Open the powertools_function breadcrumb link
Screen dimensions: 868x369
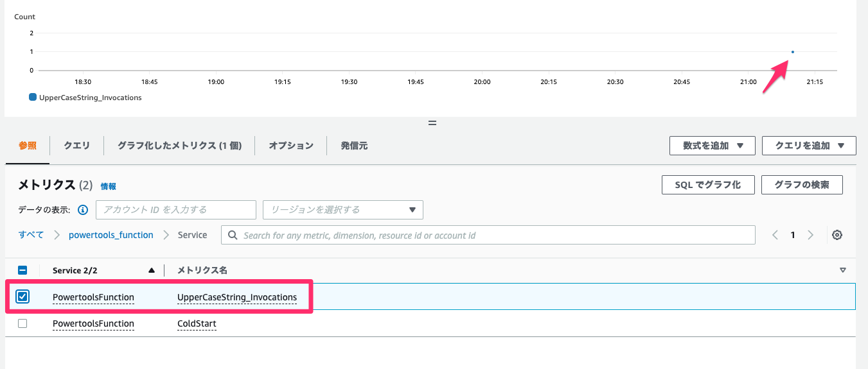(112, 235)
